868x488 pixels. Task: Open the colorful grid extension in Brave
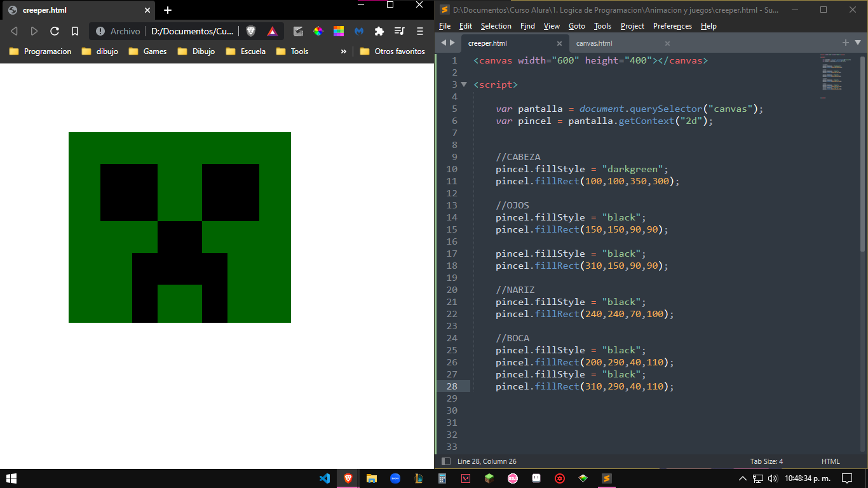click(x=339, y=31)
